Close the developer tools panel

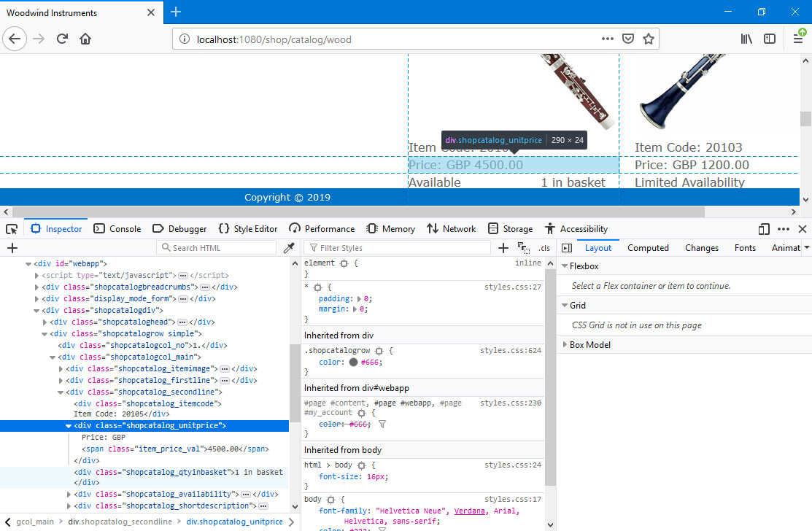coord(803,229)
